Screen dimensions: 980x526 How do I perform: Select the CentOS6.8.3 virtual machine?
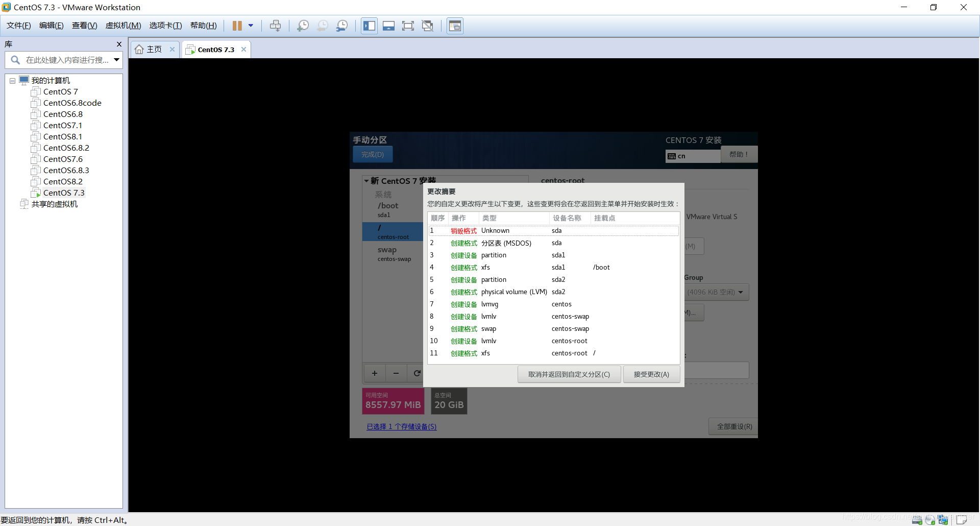point(66,171)
